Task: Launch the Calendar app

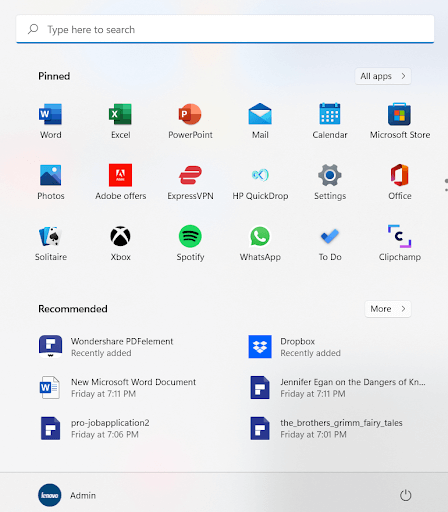Action: coord(330,121)
